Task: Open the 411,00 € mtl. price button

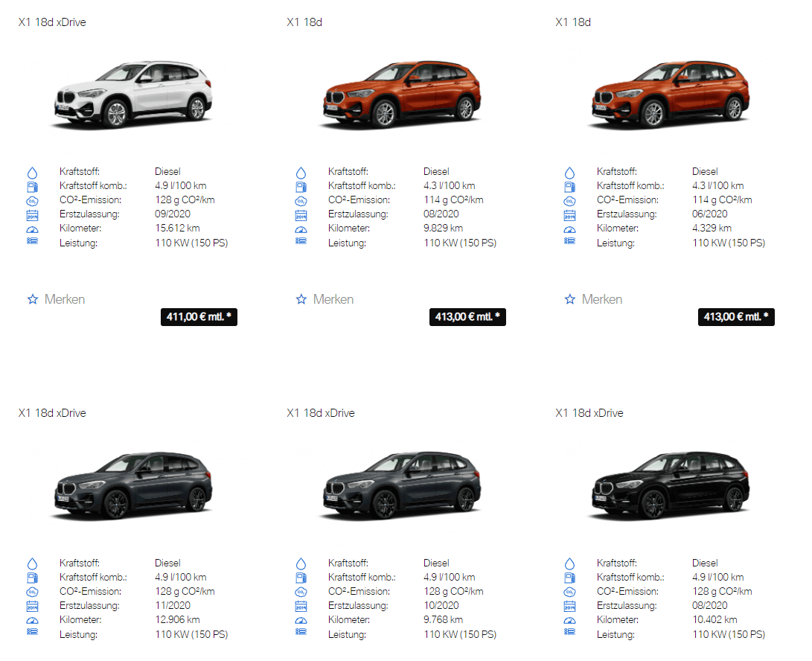Action: (x=199, y=317)
